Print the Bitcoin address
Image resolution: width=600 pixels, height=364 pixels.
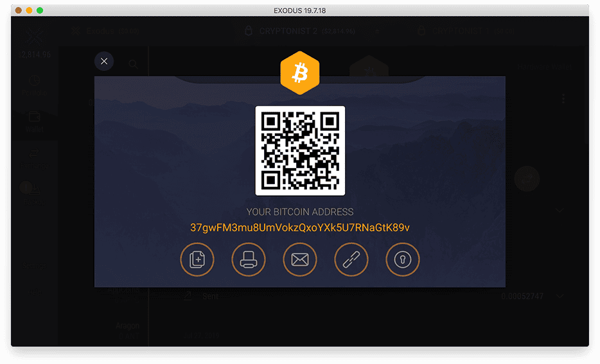point(249,259)
